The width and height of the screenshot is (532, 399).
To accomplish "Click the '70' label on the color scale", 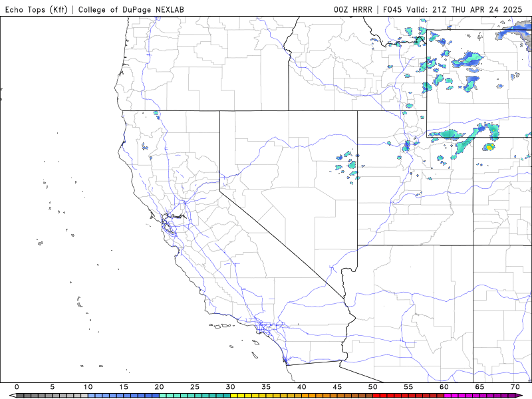I will (x=515, y=387).
